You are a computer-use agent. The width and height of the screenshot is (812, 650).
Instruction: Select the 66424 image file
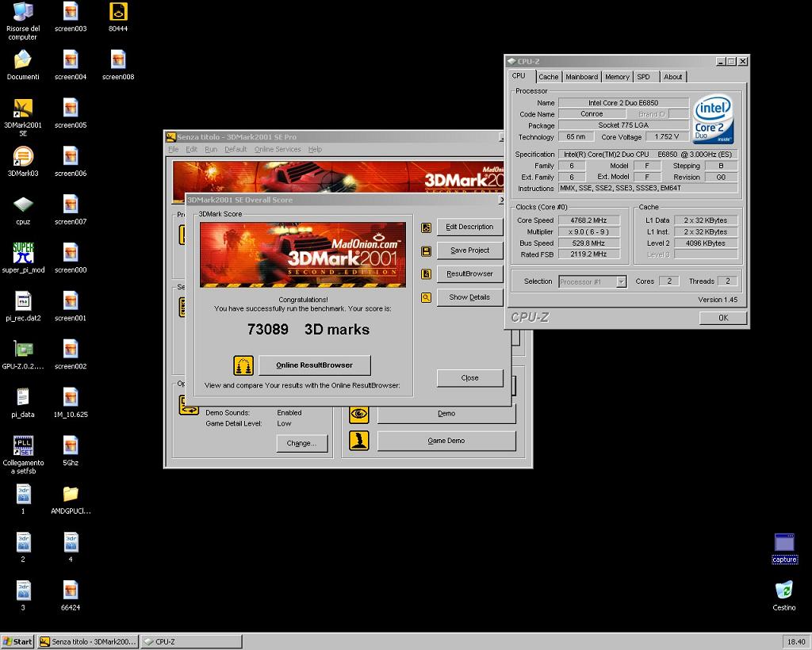pyautogui.click(x=71, y=595)
